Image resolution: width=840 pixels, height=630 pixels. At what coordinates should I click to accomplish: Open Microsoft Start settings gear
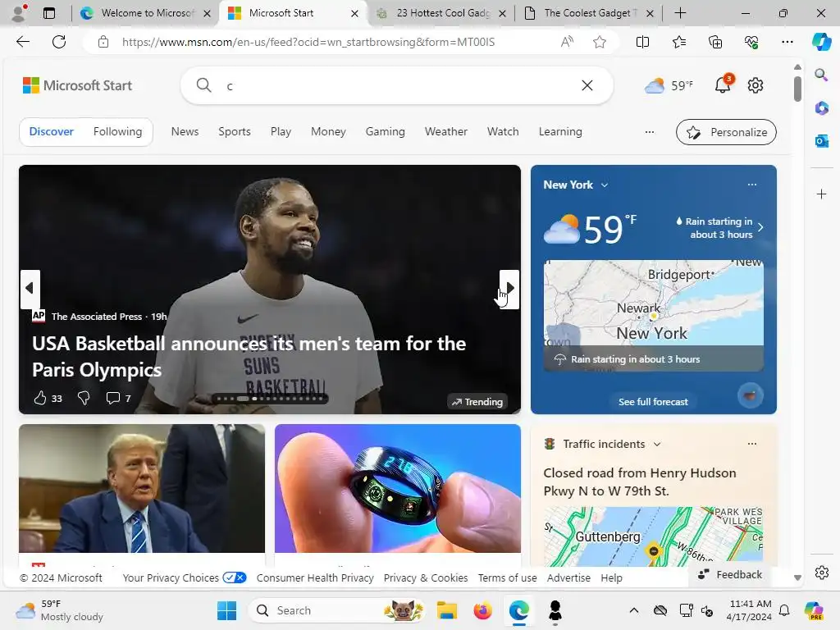756,85
